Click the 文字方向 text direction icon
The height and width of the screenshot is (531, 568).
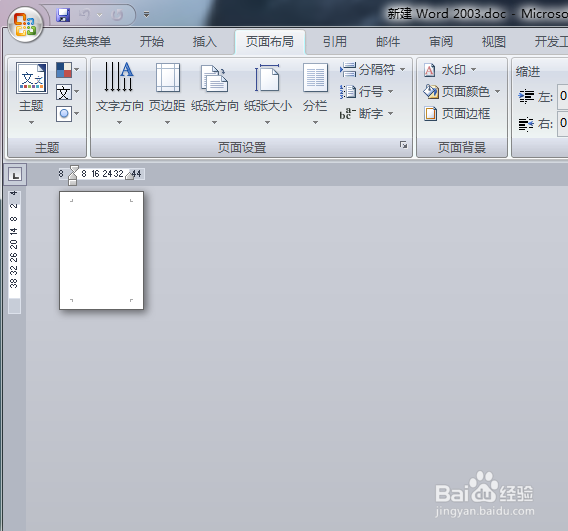point(119,77)
